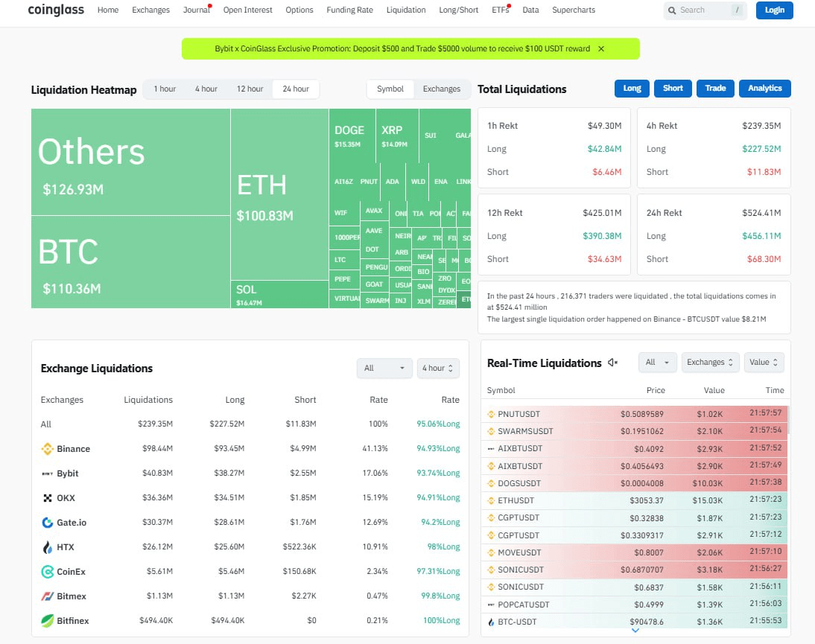
Task: Click the 24h Rekt $524.41M value
Action: tap(761, 213)
